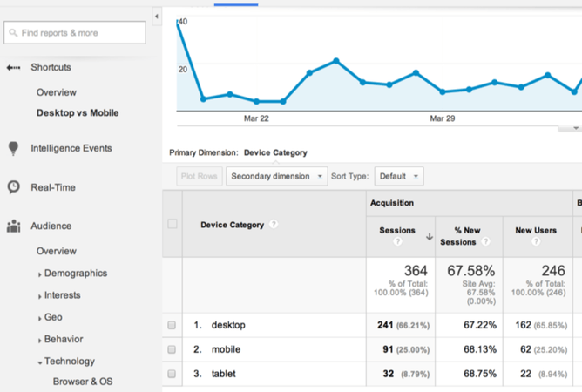Select Browser & OS report
The height and width of the screenshot is (392, 582).
click(82, 382)
